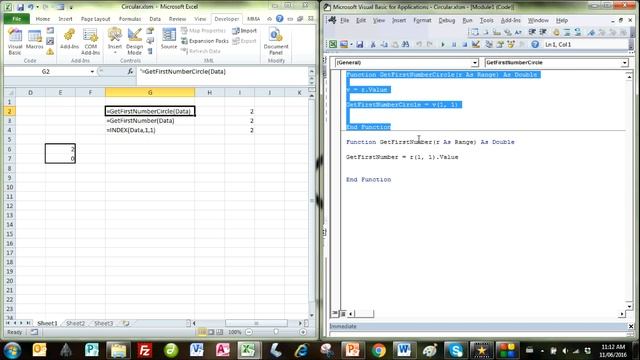Screen dimensions: 640x360
Task: Click the Cut icon in VBA toolbar
Action: (x=373, y=44)
